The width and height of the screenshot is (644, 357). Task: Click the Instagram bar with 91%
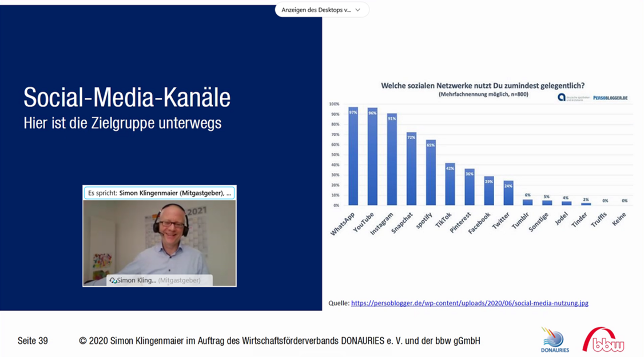pyautogui.click(x=392, y=160)
